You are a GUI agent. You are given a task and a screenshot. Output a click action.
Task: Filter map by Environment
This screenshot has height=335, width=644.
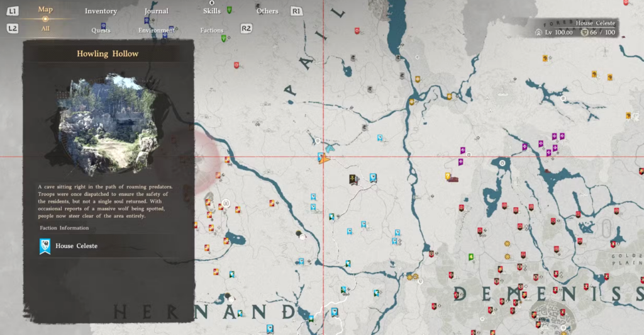tap(156, 30)
